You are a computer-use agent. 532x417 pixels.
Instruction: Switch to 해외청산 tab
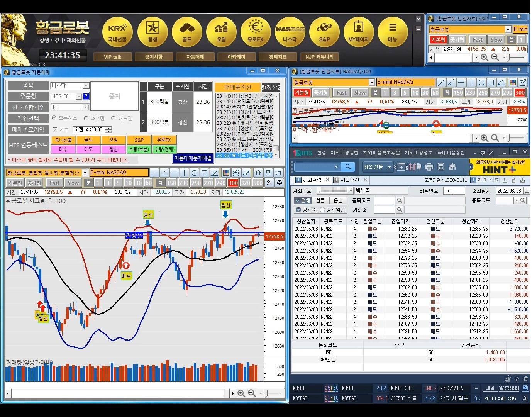[350, 180]
